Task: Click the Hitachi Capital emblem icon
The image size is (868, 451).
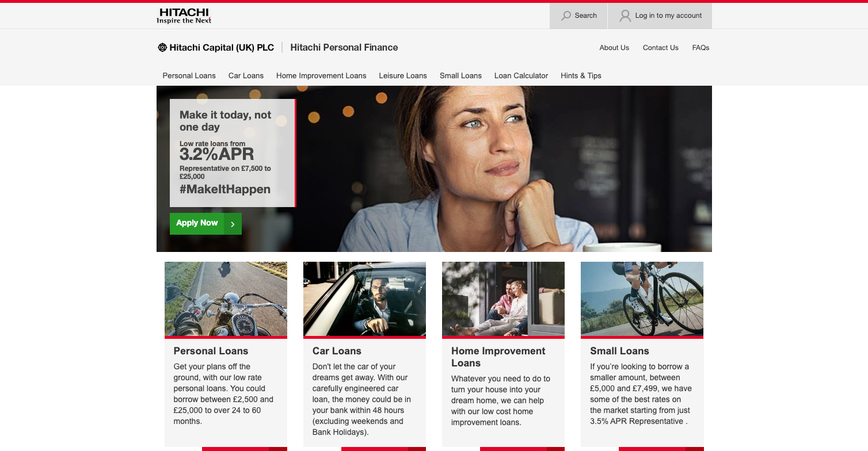Action: point(162,48)
